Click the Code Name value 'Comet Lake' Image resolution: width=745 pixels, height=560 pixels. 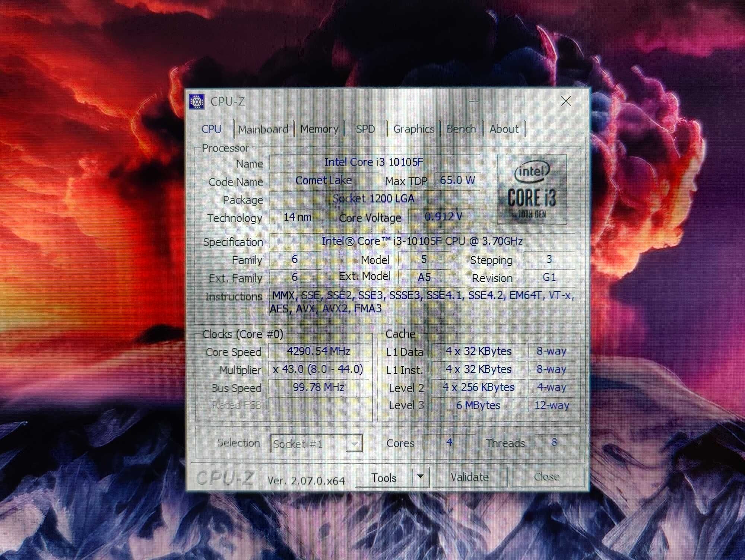coord(323,181)
